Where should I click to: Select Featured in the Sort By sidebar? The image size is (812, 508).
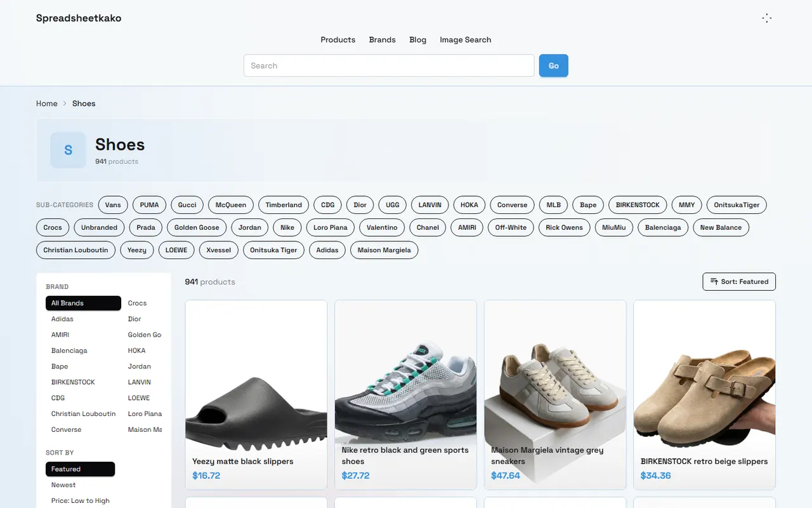pos(80,469)
